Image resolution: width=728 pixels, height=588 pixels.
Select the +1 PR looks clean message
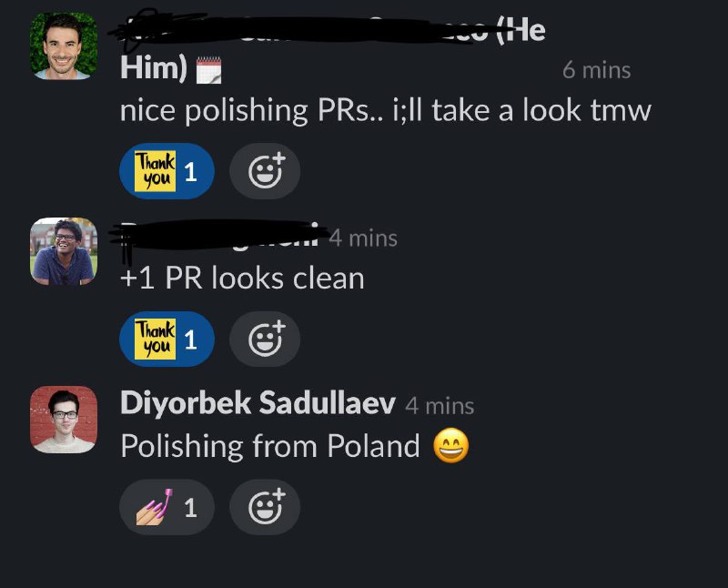point(242,279)
